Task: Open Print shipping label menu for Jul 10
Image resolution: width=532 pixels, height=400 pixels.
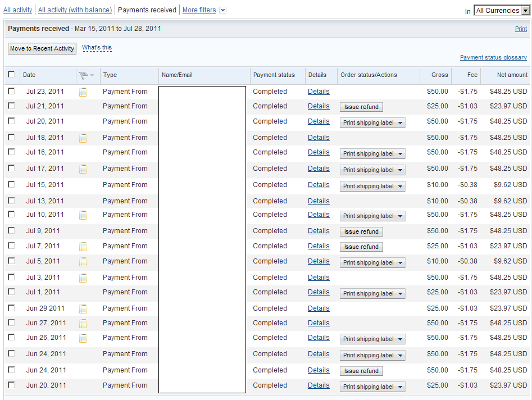Action: [x=372, y=216]
